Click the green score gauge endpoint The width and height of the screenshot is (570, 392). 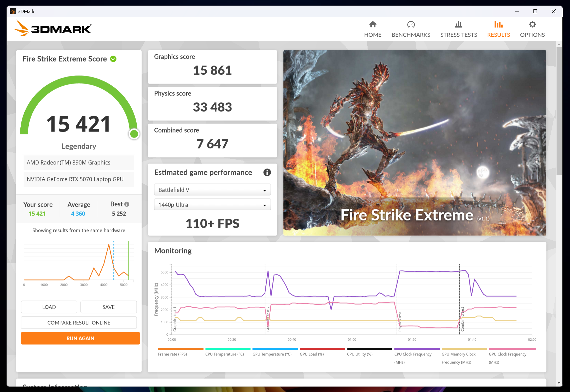click(134, 134)
